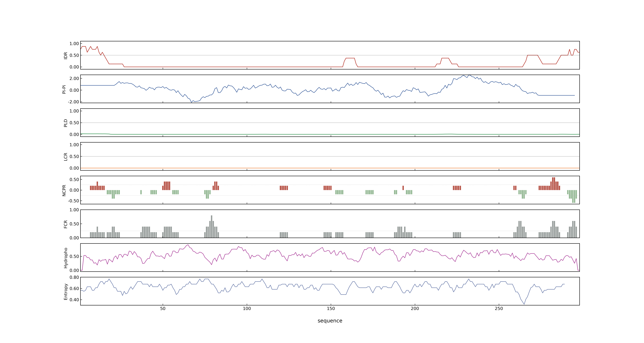Viewport: 644px width, 343px height.
Task: Click the 0.40 tick on Entropy axis
Action: [x=74, y=300]
